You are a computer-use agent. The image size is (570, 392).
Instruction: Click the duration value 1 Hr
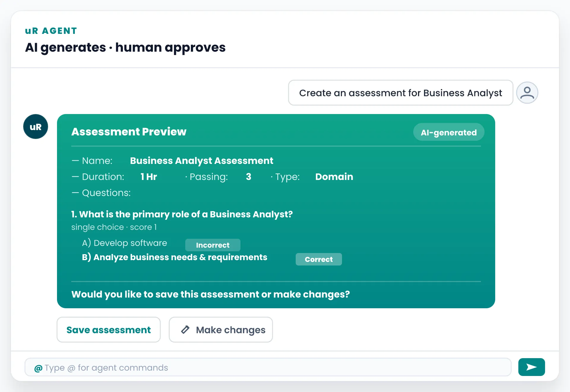pos(149,177)
